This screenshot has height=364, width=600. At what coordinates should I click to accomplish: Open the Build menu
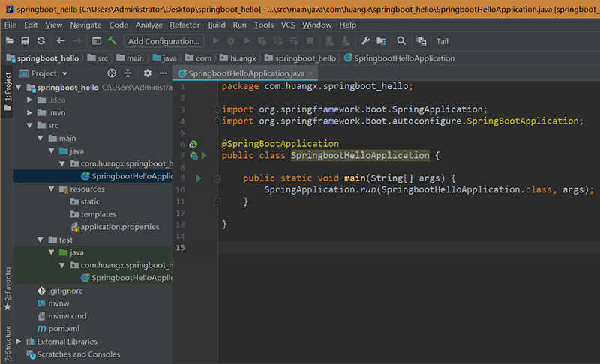217,25
